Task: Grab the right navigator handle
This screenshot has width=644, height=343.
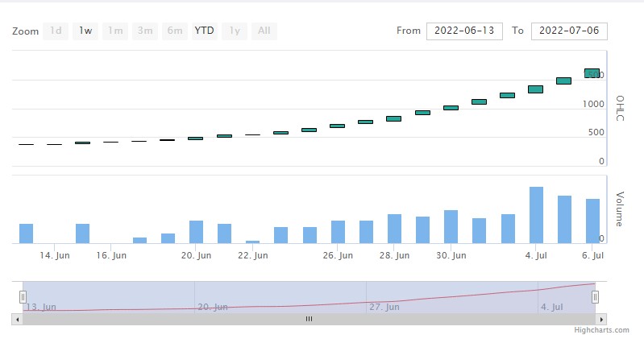Action: point(596,297)
